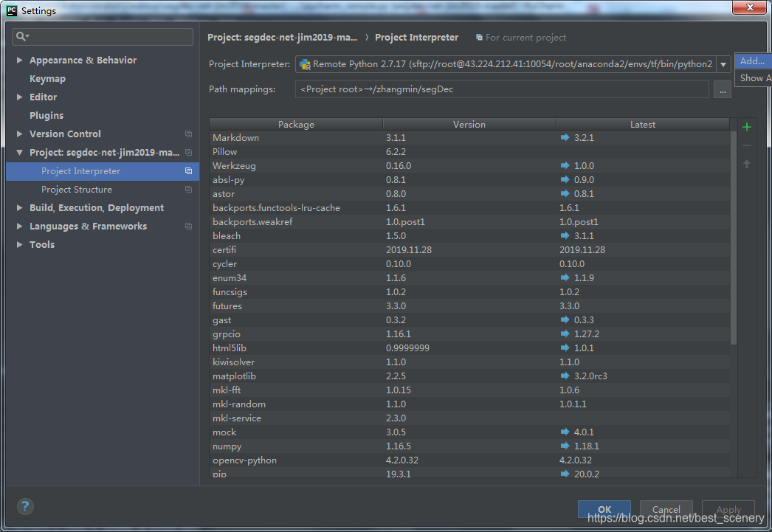Screen dimensions: 772x532
Task: Click the copy icon beside Project Structure
Action: [x=188, y=190]
